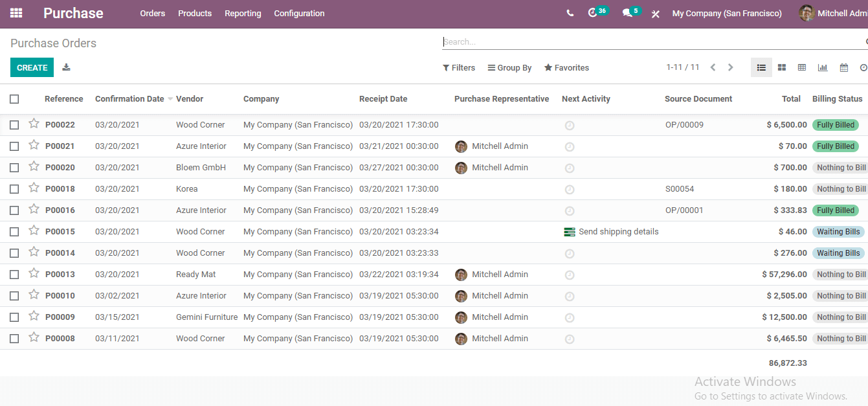This screenshot has height=406, width=868.
Task: Switch to graph view icon
Action: 823,67
